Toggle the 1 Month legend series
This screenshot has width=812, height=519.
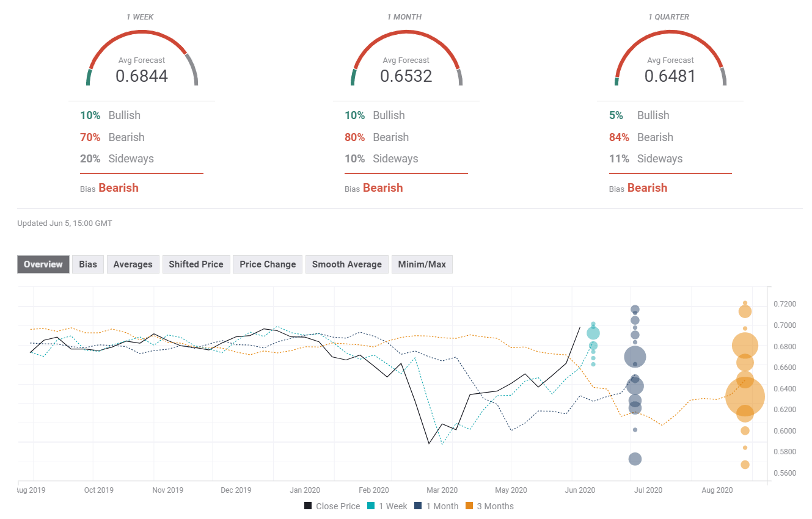point(436,506)
